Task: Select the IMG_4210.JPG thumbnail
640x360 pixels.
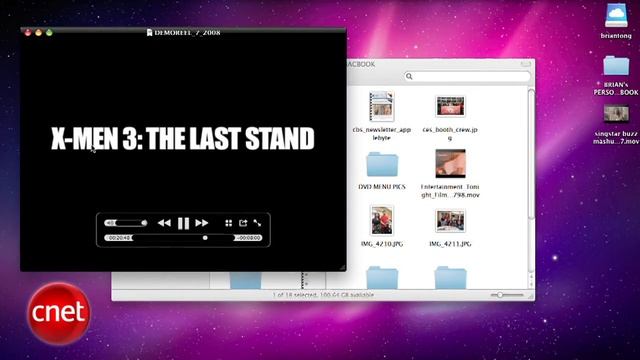Action: (x=382, y=220)
